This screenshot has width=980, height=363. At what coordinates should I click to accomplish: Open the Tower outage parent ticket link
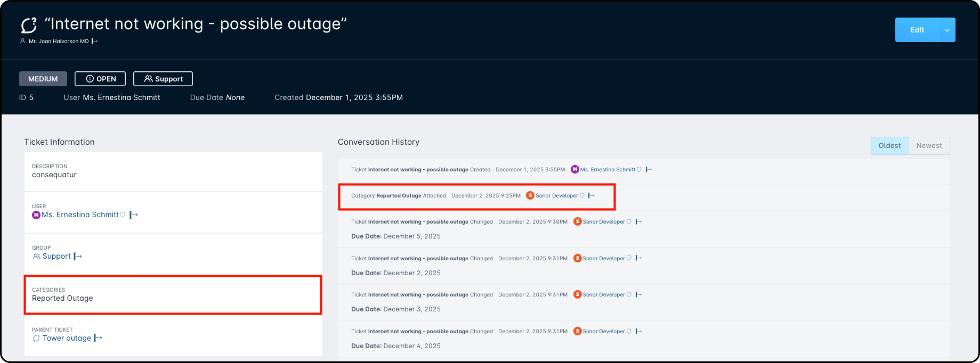click(x=67, y=338)
